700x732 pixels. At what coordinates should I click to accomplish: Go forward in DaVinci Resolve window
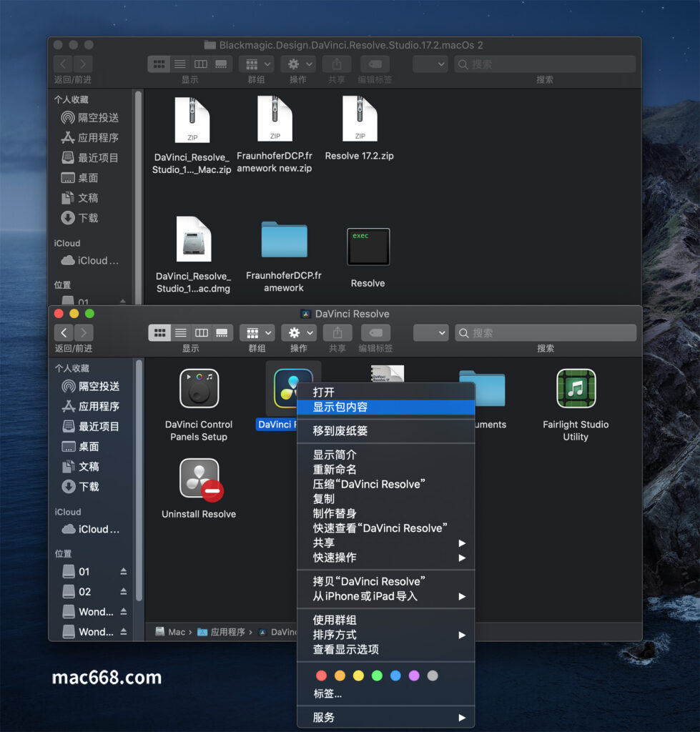(x=84, y=333)
